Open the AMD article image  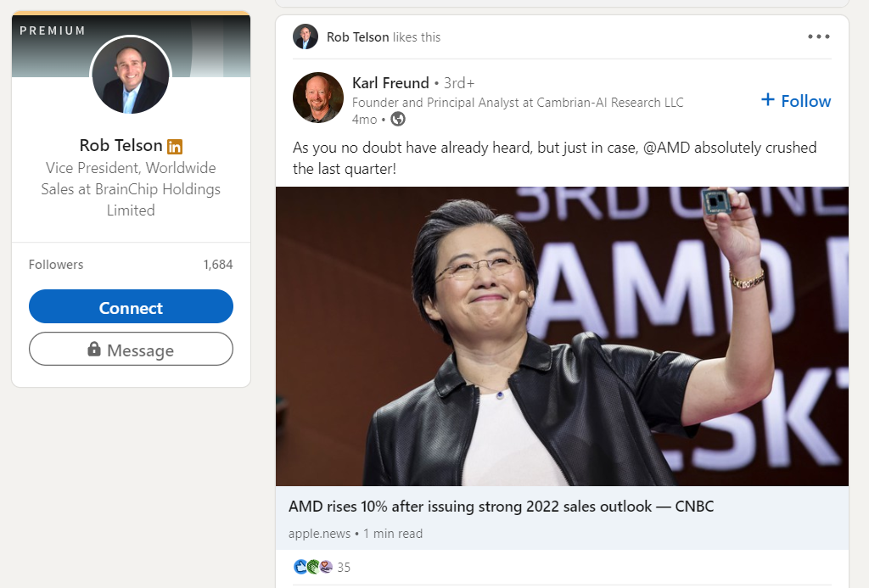click(562, 336)
